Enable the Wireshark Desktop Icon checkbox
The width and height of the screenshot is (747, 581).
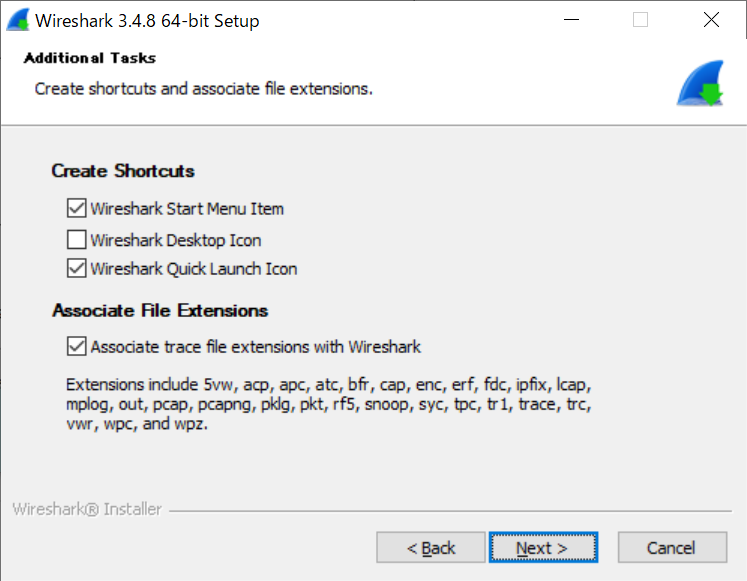(76, 240)
